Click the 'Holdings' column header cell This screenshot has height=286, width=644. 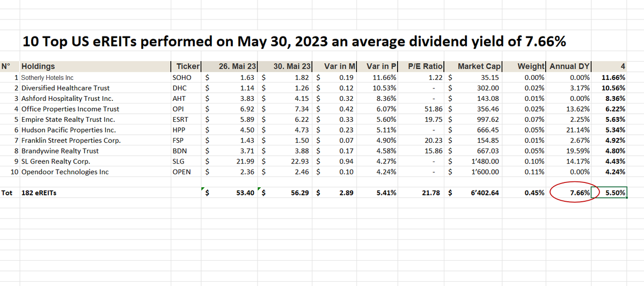94,67
